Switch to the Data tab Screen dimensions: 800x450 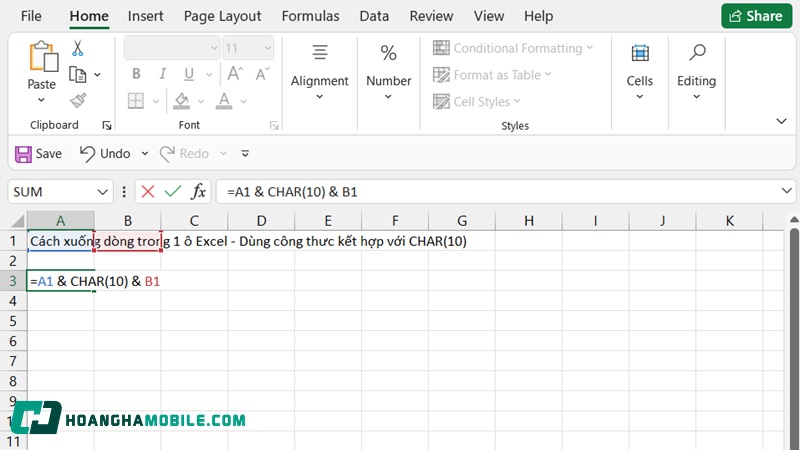point(374,16)
